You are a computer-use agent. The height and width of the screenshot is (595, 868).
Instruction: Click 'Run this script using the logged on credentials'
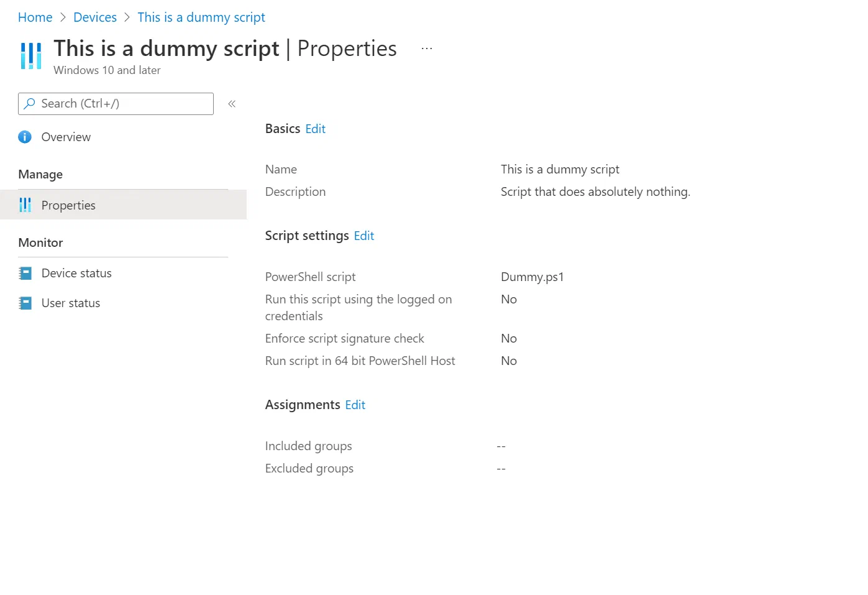(x=359, y=308)
